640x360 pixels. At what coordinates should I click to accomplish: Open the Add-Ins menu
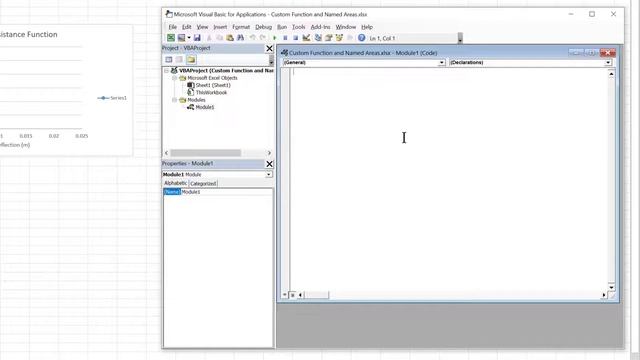click(320, 27)
